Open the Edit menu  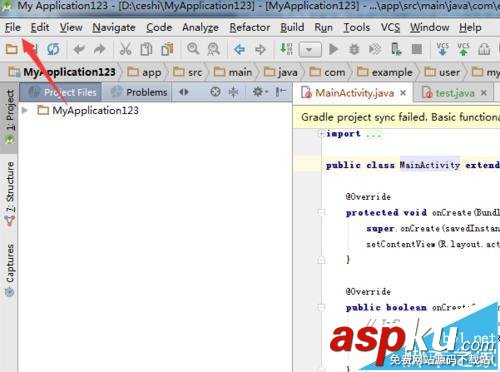click(x=40, y=27)
